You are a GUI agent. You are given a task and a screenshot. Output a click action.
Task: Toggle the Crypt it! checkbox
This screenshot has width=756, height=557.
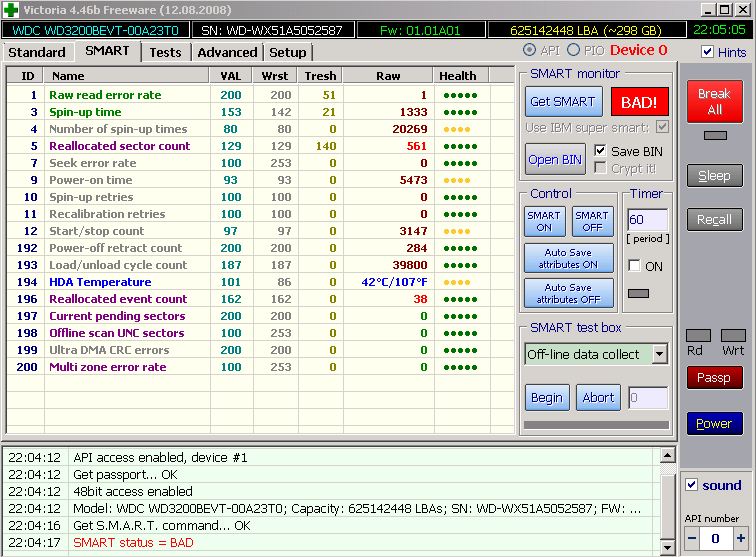[600, 168]
